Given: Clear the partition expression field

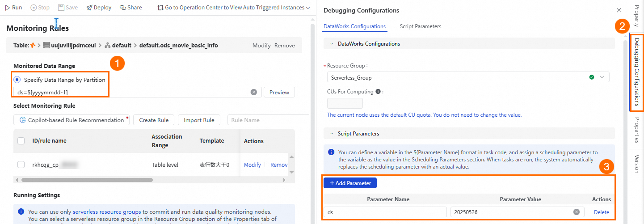Looking at the screenshot, I should [254, 92].
